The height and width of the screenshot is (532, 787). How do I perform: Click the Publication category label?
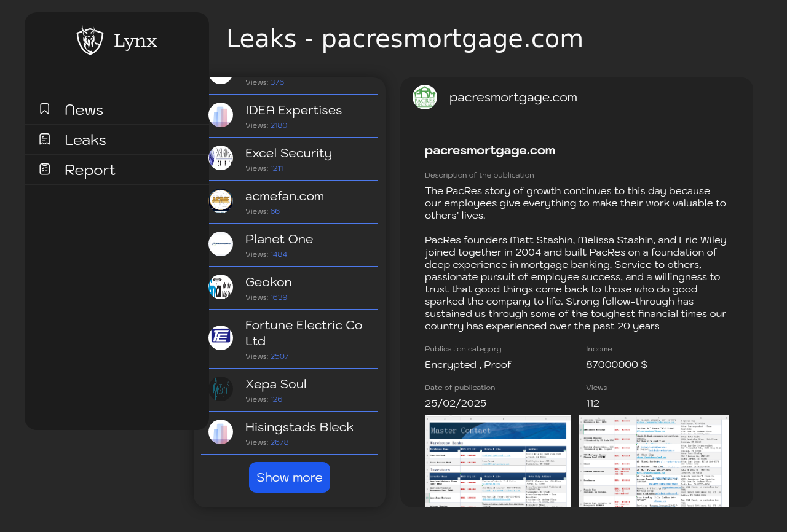(463, 349)
